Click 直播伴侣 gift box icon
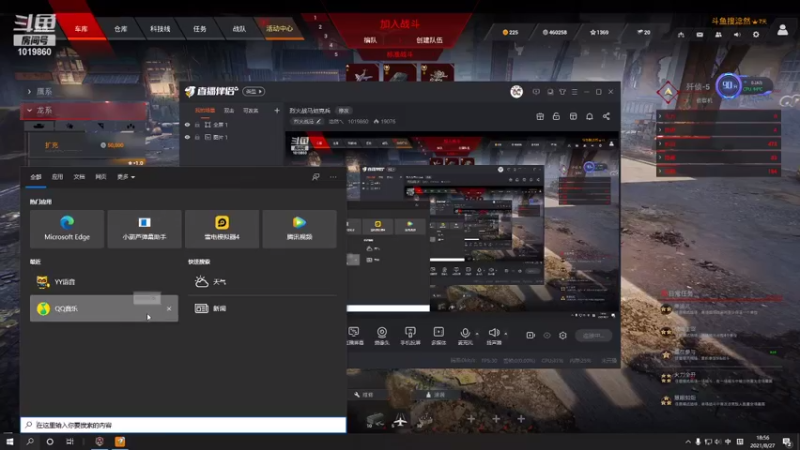The width and height of the screenshot is (800, 450). coord(540,116)
